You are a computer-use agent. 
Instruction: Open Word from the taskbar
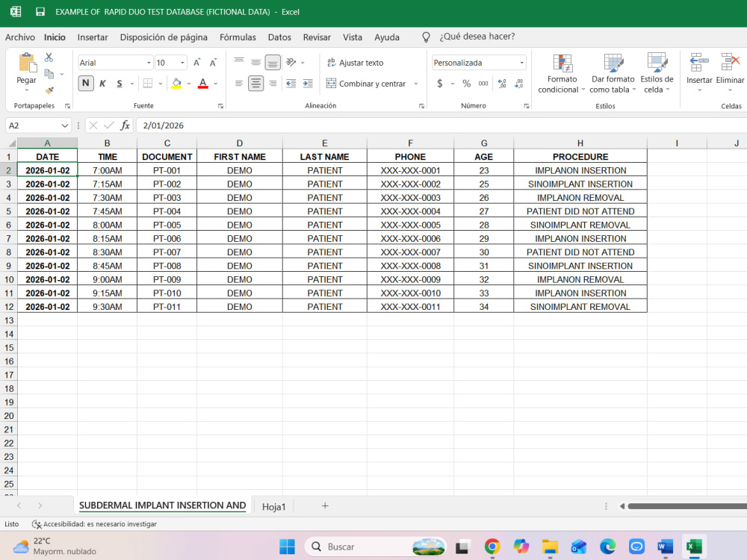point(665,547)
